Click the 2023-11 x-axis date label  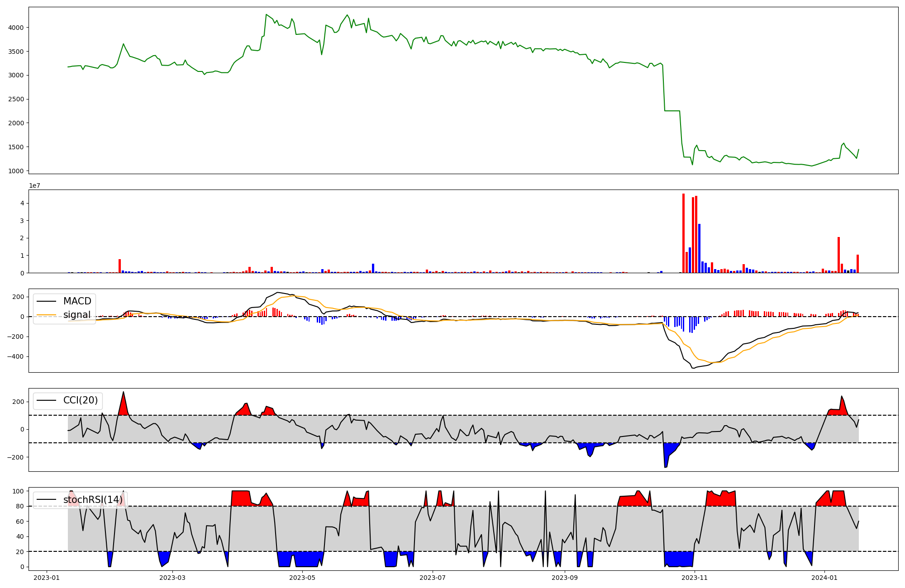(x=695, y=578)
